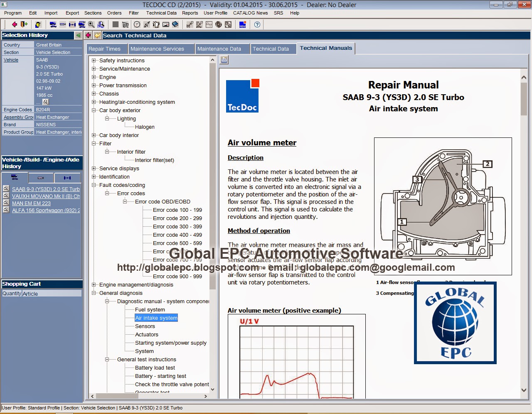This screenshot has height=414, width=532.
Task: Click the tree horizontal scroll right arrow
Action: click(206, 396)
